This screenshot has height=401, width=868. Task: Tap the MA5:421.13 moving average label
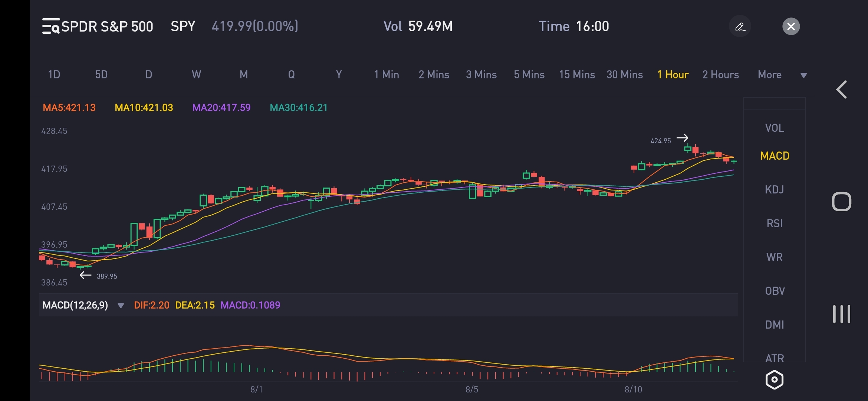(69, 108)
